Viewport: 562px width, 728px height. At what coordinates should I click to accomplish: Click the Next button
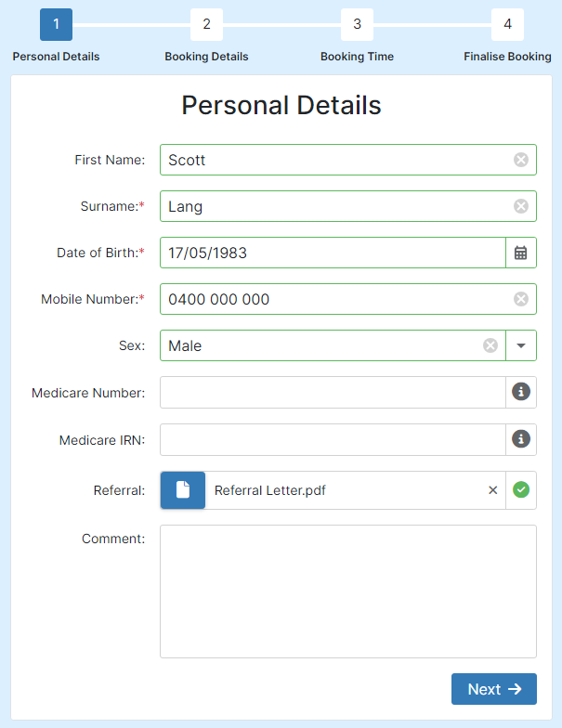[494, 689]
